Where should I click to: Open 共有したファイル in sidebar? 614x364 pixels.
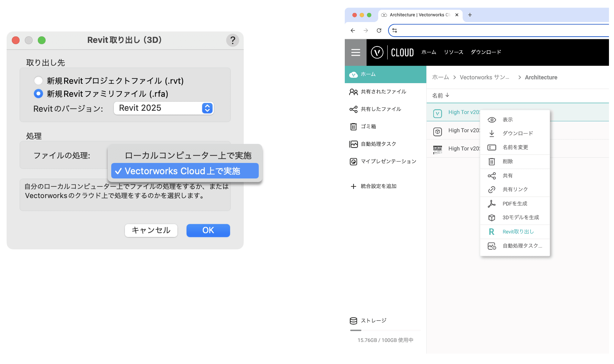[x=385, y=109]
